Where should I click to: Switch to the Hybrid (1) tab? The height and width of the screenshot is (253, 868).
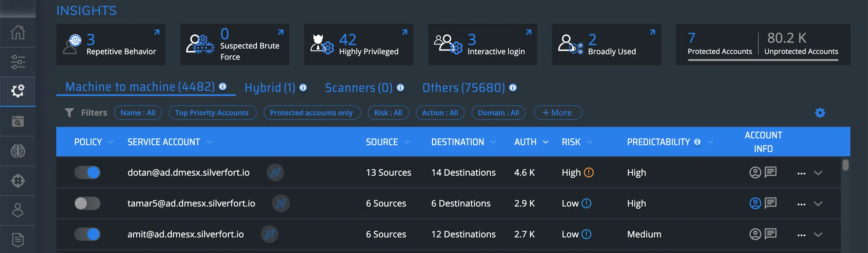[270, 87]
